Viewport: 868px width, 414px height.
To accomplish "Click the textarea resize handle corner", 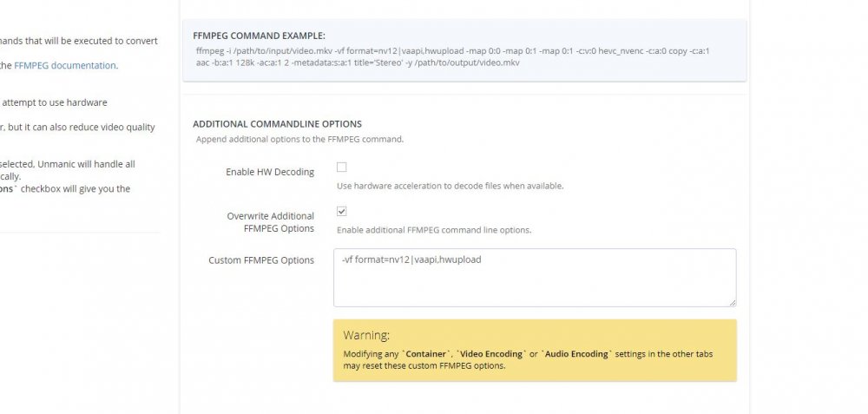I will tap(733, 303).
